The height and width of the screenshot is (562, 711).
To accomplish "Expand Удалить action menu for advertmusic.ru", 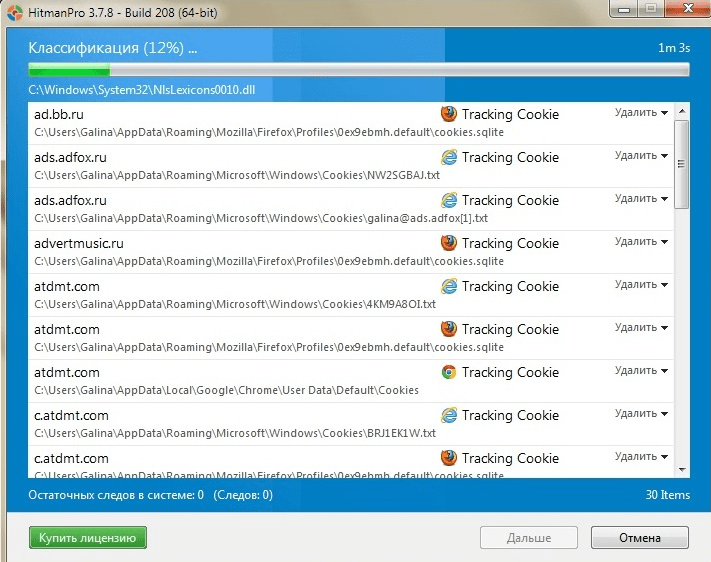I will pyautogui.click(x=641, y=242).
